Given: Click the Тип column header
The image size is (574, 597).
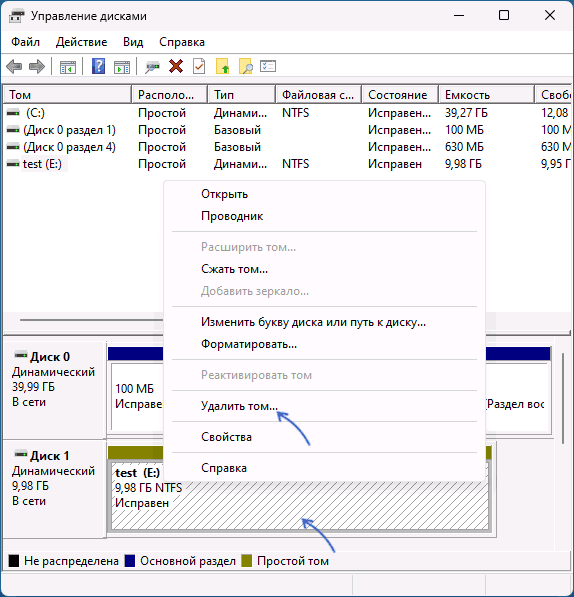Looking at the screenshot, I should click(242, 94).
